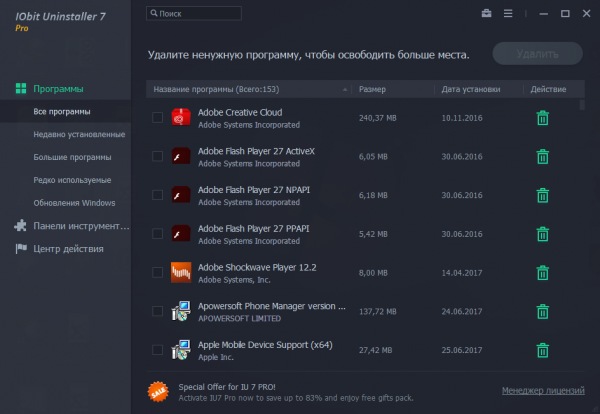
Task: Sort list by Дата установки column
Action: tap(470, 89)
